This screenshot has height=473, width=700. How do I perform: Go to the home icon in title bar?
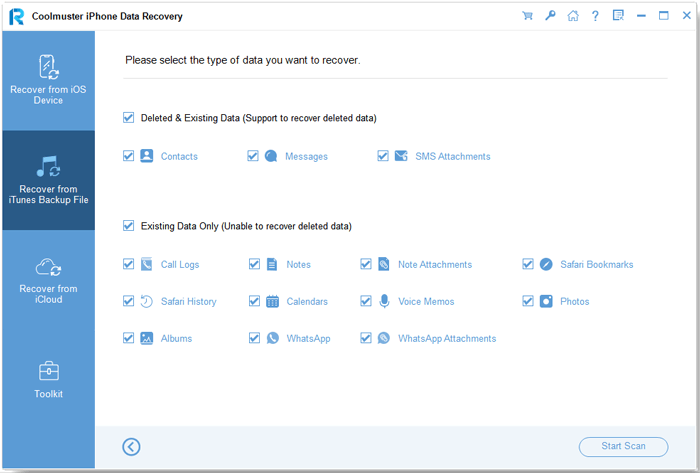tap(572, 16)
